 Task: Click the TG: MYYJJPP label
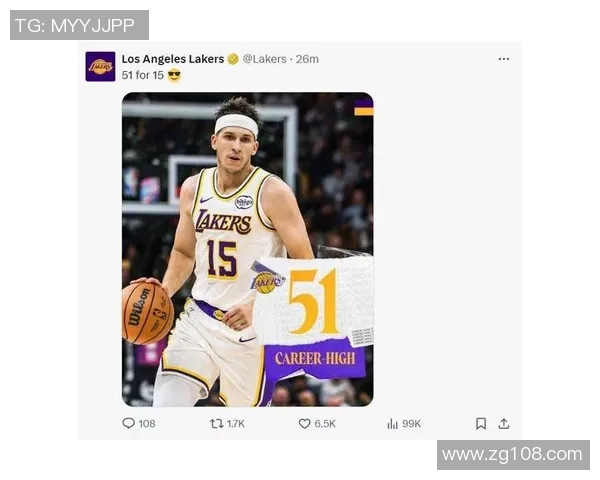pos(79,25)
